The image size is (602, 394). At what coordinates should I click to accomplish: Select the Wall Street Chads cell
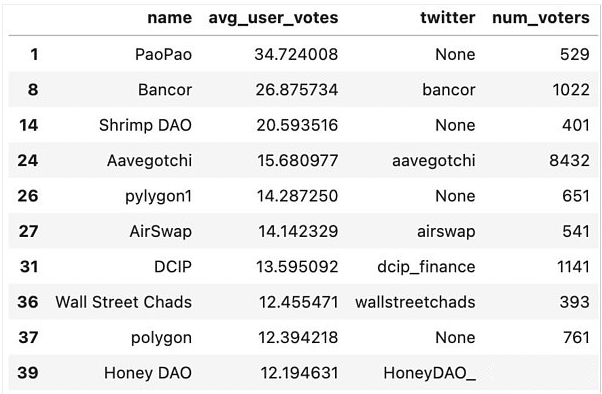click(123, 302)
